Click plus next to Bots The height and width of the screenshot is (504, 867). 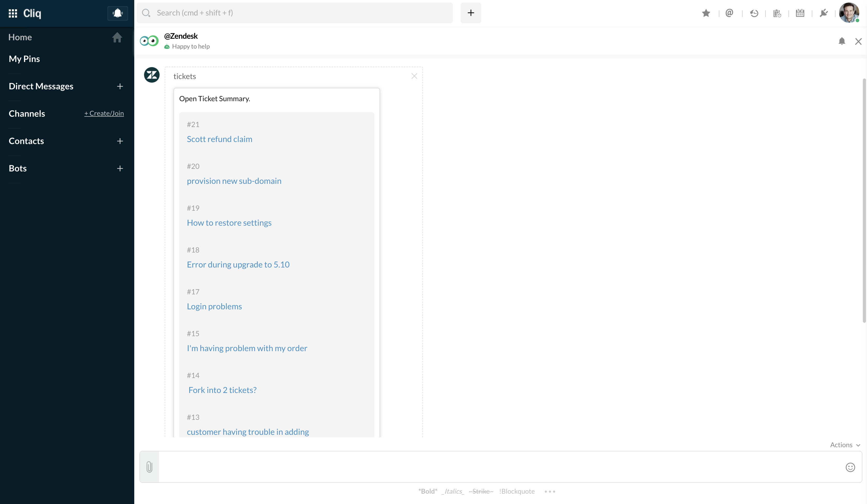120,169
